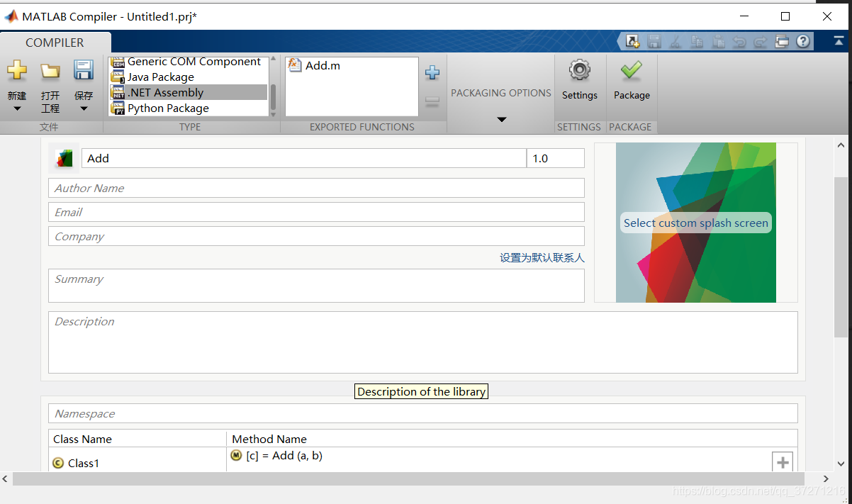Maximize the MATLAB Compiler window

coord(785,16)
